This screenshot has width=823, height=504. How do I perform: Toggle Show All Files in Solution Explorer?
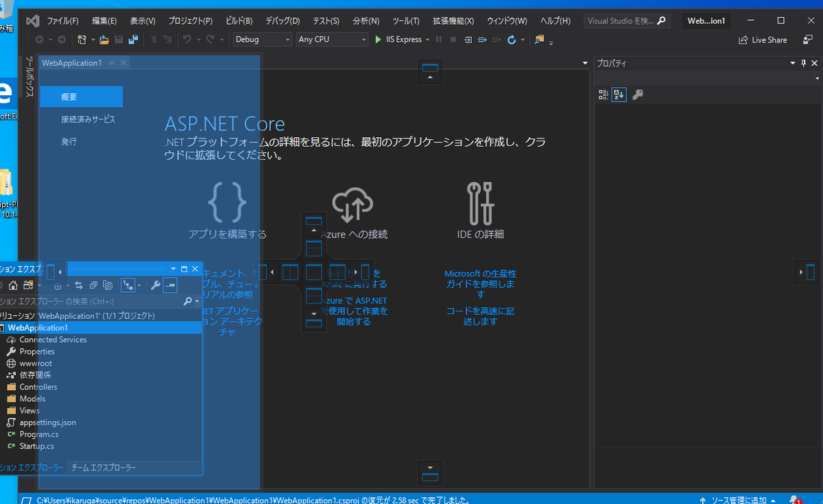coord(107,285)
